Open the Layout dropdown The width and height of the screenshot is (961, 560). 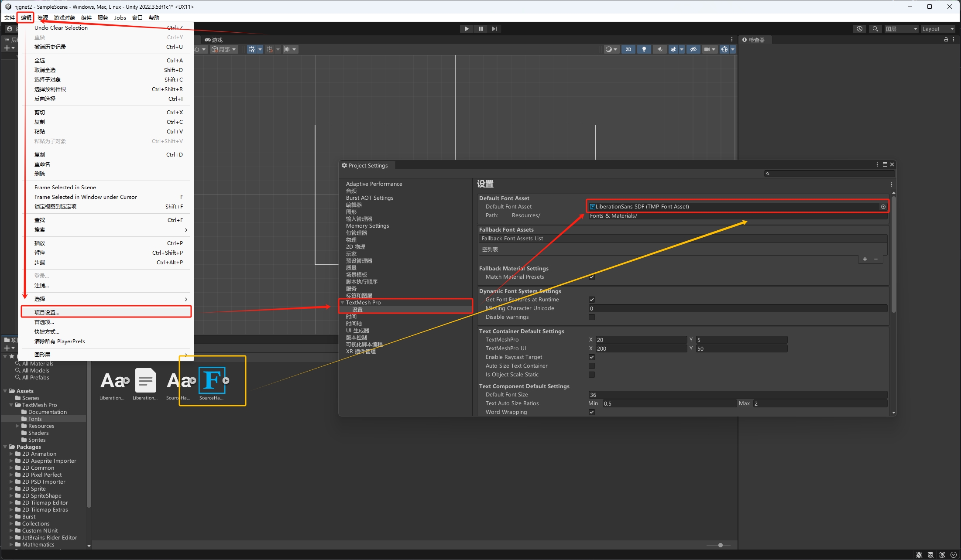click(938, 29)
